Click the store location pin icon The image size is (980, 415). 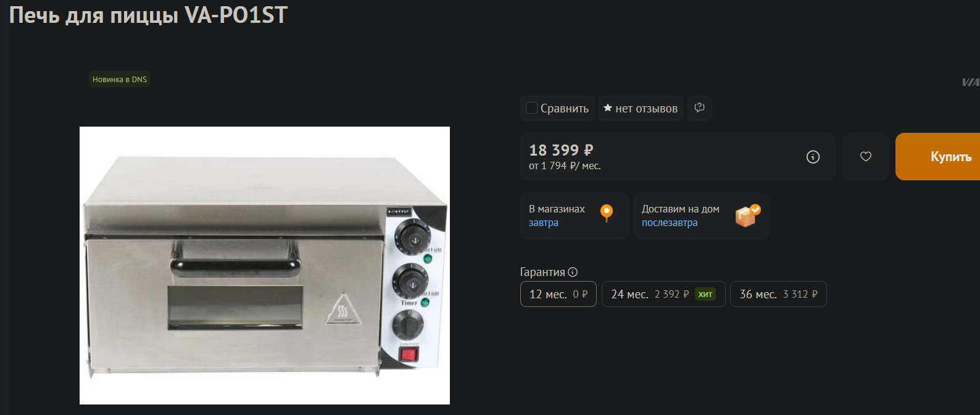(x=607, y=213)
